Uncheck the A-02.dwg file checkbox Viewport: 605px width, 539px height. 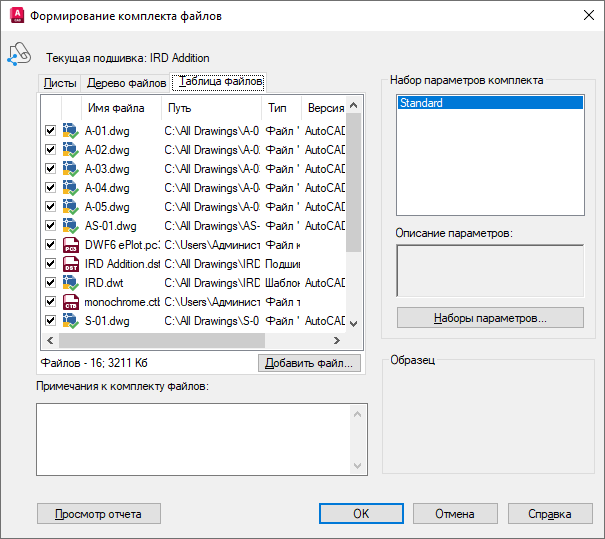[50, 150]
